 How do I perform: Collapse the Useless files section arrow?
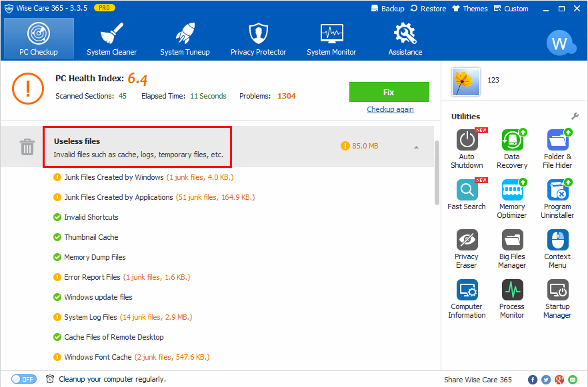416,147
